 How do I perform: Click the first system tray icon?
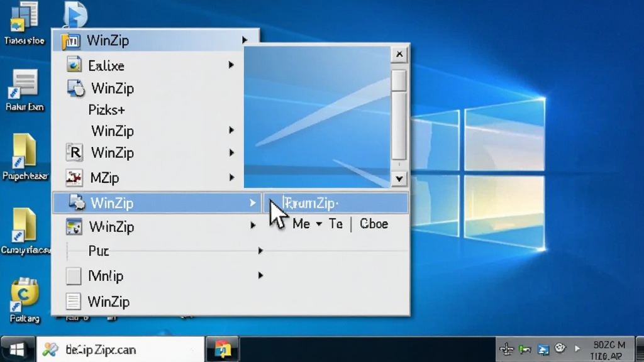pyautogui.click(x=506, y=349)
